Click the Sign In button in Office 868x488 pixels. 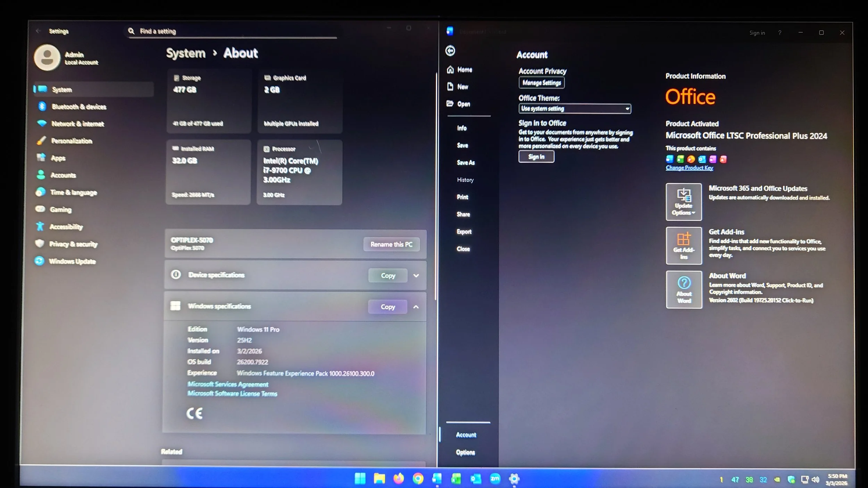tap(536, 157)
